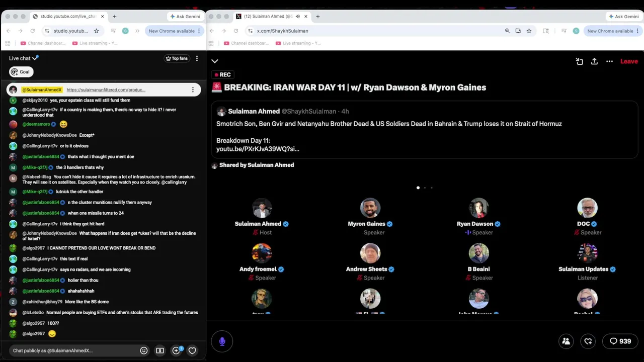Bookmark the X page with star
Viewport: 644px width, 362px height.
pos(529,31)
